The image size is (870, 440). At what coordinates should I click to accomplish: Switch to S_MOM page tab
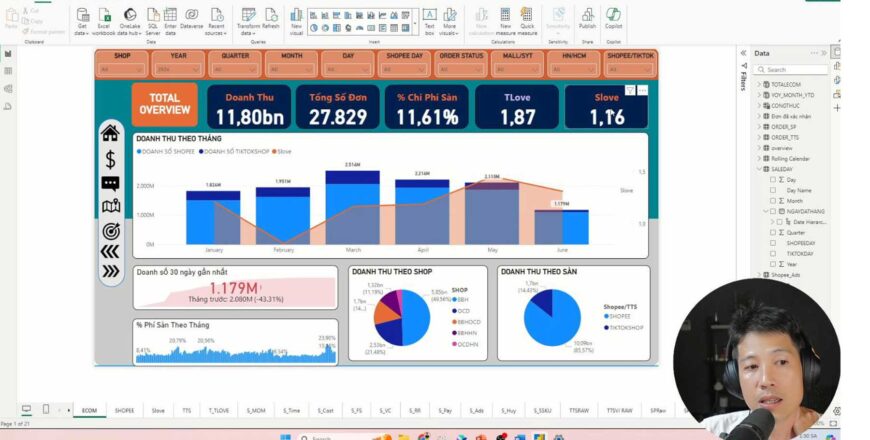(x=256, y=411)
